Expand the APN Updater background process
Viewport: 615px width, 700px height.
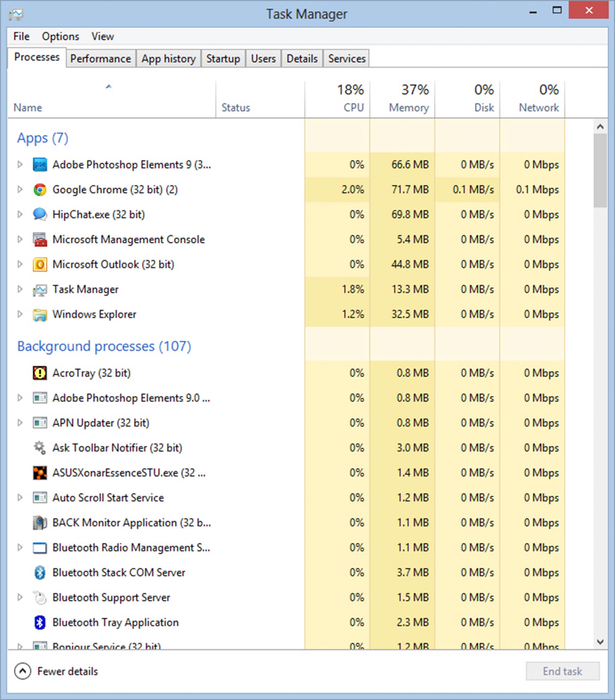tap(20, 423)
